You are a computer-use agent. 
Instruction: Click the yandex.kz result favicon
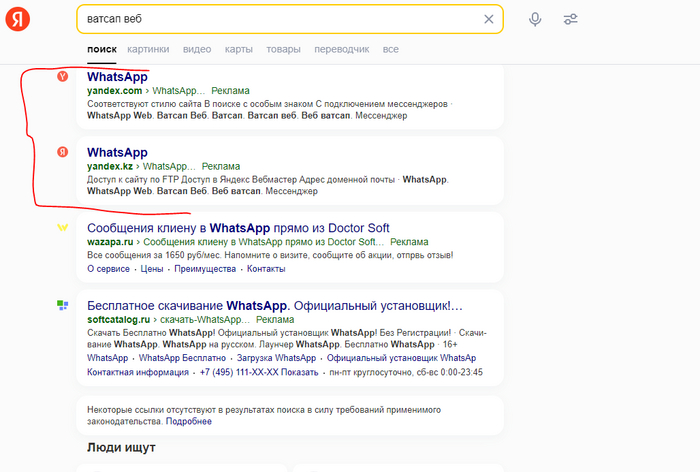pos(62,152)
